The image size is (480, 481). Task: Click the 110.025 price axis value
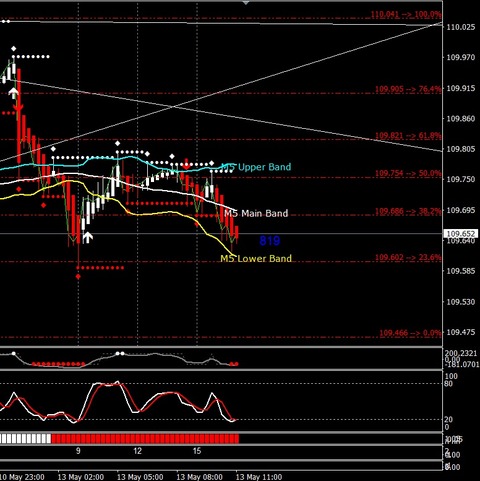tap(461, 27)
